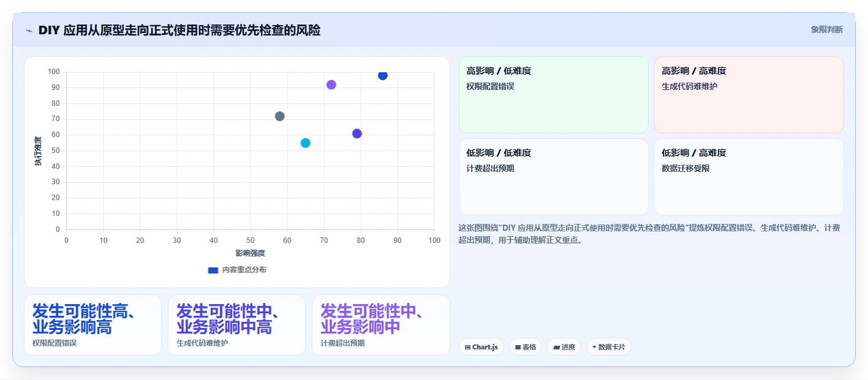Click the gray scatter data point
This screenshot has height=380, width=868.
coord(280,116)
